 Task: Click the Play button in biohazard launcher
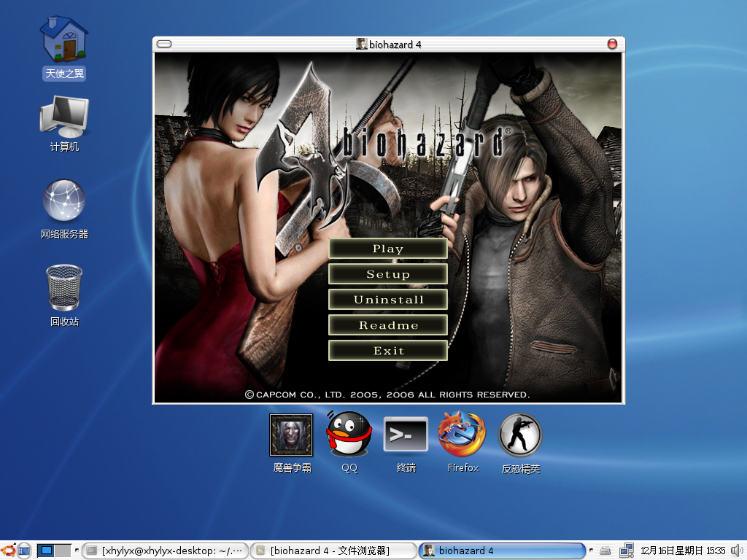(x=388, y=249)
